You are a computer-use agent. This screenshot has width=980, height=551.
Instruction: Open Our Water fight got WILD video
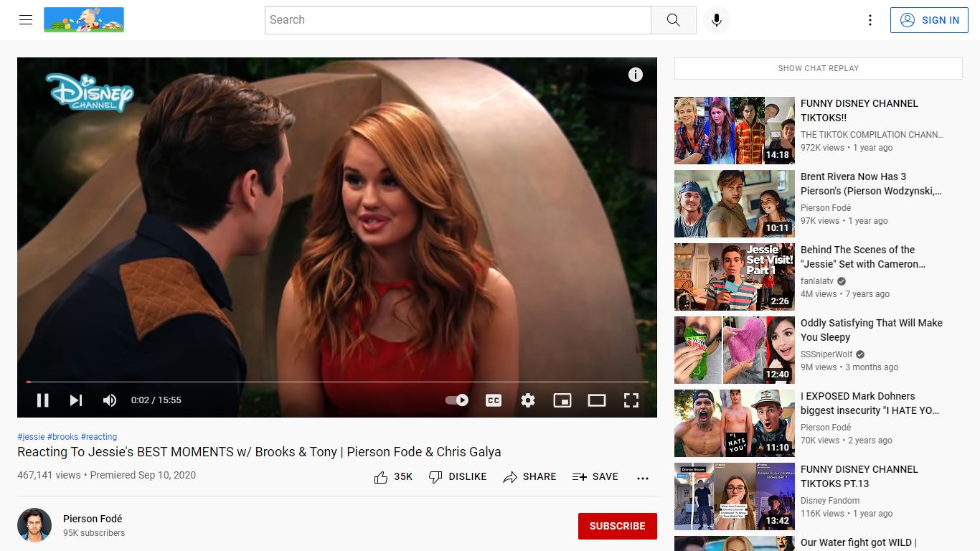point(859,543)
